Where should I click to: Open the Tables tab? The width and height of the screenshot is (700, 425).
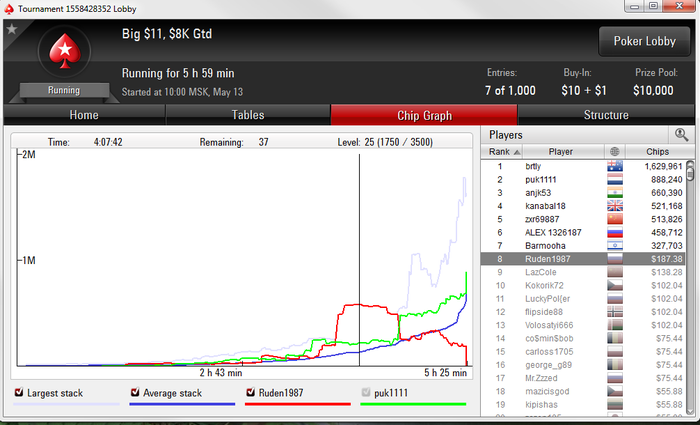tap(248, 115)
